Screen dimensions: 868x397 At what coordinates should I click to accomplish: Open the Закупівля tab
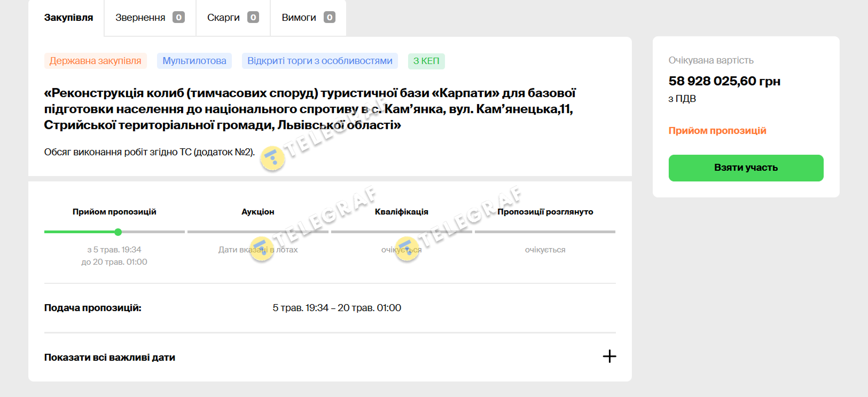pyautogui.click(x=68, y=18)
